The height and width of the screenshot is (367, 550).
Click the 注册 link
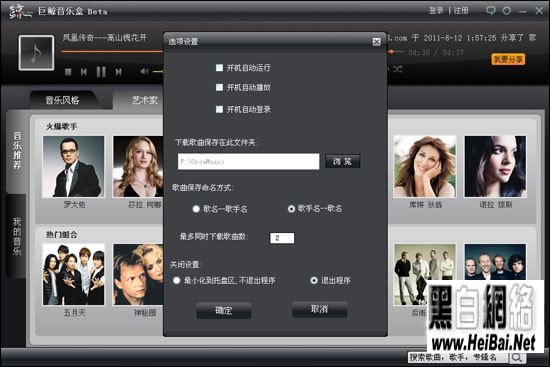pos(461,11)
